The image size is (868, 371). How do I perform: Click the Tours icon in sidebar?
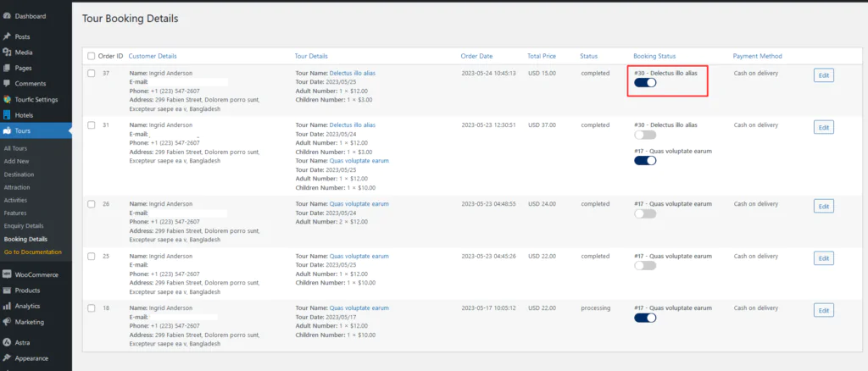coord(7,131)
